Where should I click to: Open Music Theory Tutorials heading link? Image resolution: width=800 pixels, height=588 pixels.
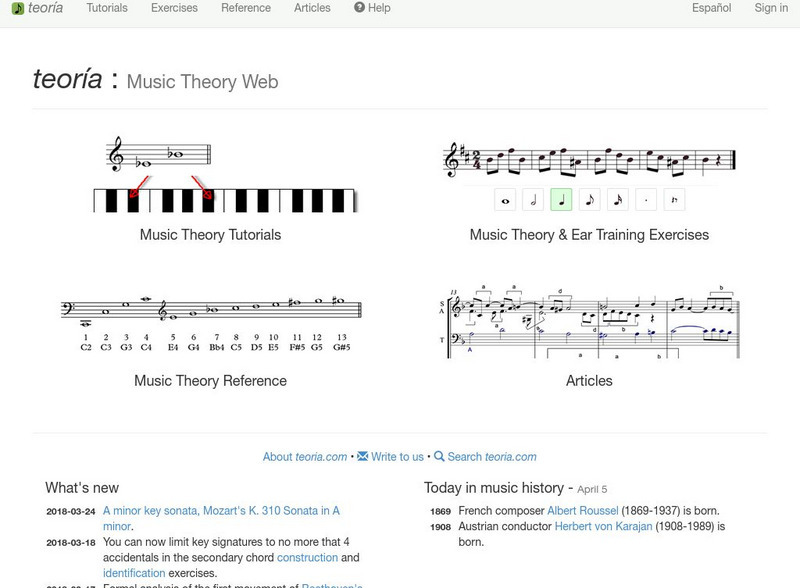210,235
